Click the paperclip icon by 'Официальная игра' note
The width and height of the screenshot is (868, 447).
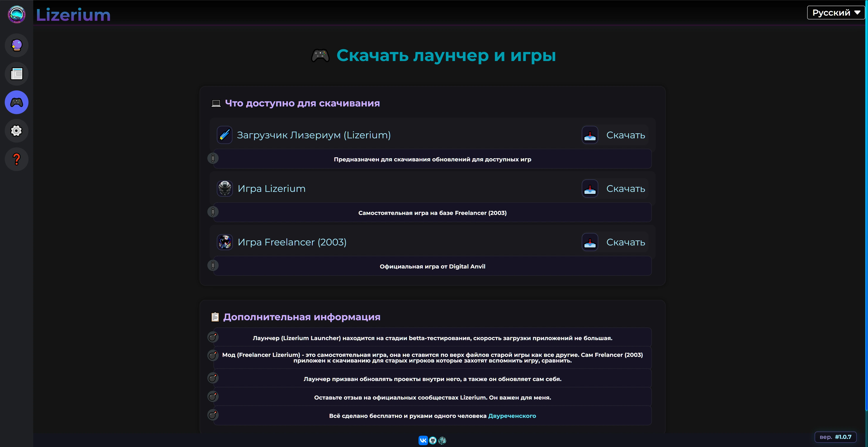tap(213, 266)
